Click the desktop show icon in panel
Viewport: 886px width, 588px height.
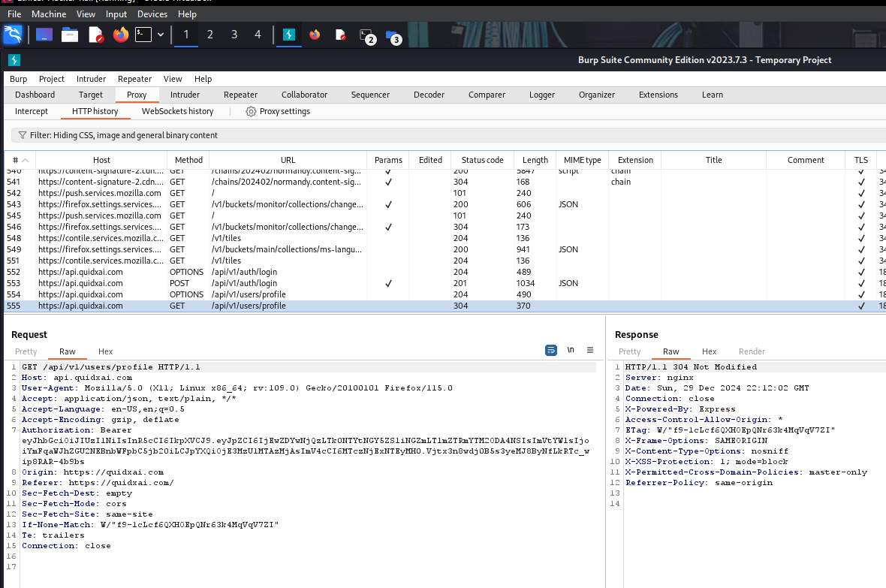tap(44, 35)
